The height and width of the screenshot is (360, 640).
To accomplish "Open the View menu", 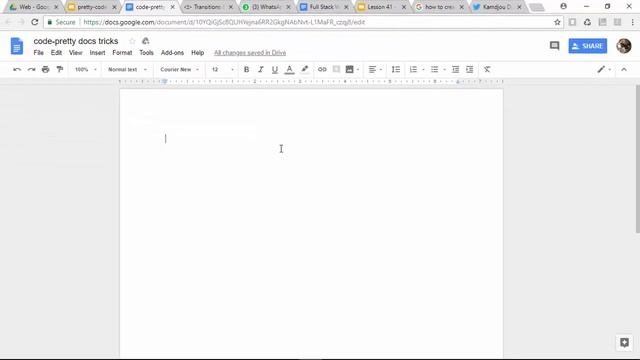I will click(76, 53).
